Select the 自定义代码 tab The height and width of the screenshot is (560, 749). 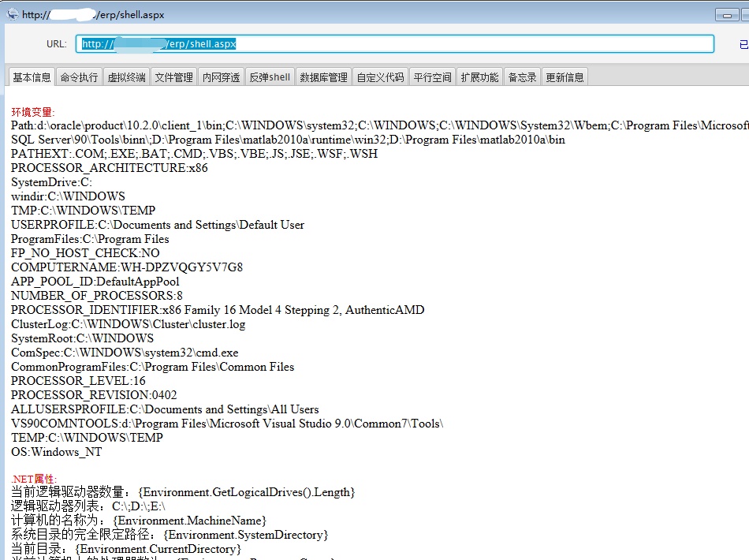point(380,77)
